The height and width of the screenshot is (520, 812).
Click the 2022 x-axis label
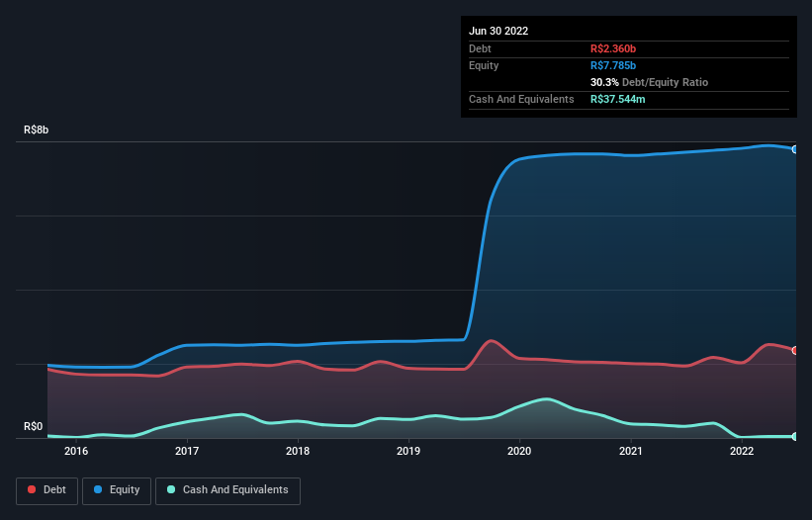pos(742,451)
